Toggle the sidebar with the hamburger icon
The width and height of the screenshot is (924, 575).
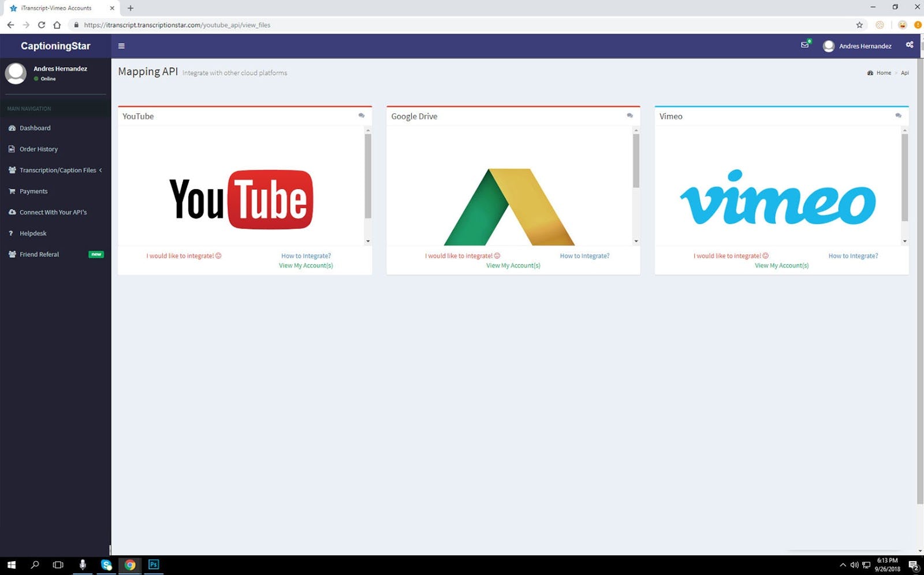click(121, 46)
